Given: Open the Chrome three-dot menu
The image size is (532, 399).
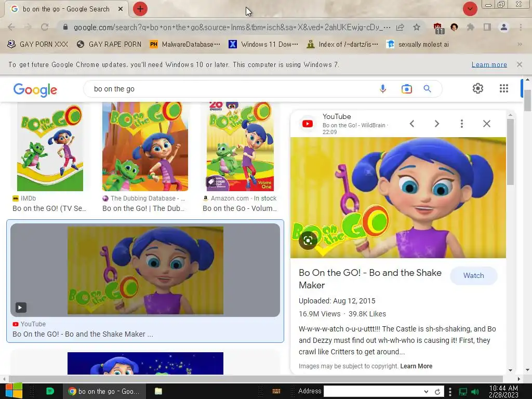Looking at the screenshot, I should [x=521, y=27].
